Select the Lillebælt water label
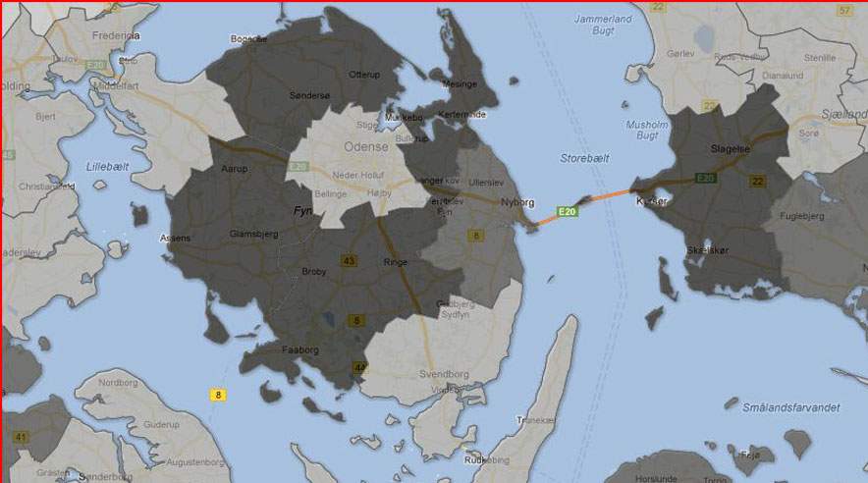The width and height of the screenshot is (868, 483). pyautogui.click(x=107, y=167)
